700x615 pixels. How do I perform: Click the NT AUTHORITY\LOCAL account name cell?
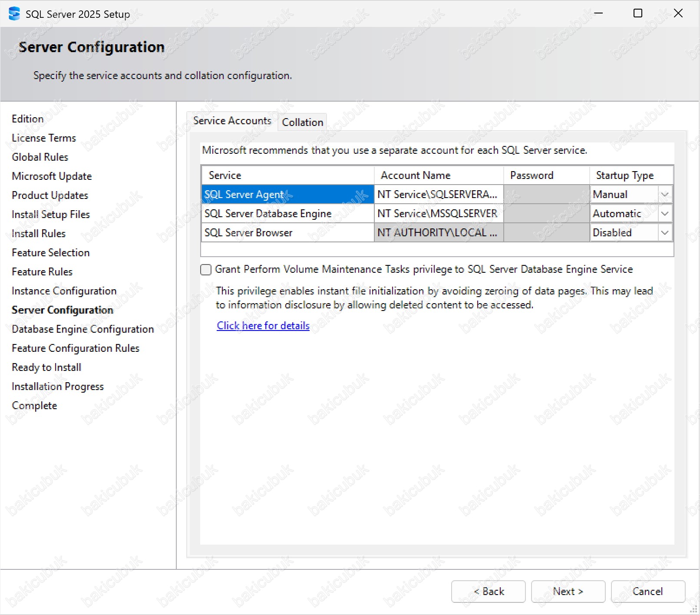(439, 233)
